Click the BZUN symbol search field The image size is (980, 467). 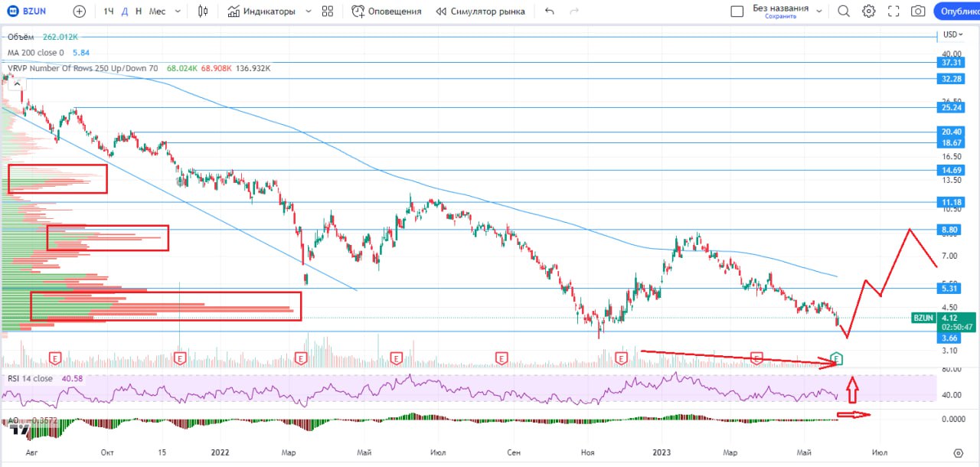[34, 11]
